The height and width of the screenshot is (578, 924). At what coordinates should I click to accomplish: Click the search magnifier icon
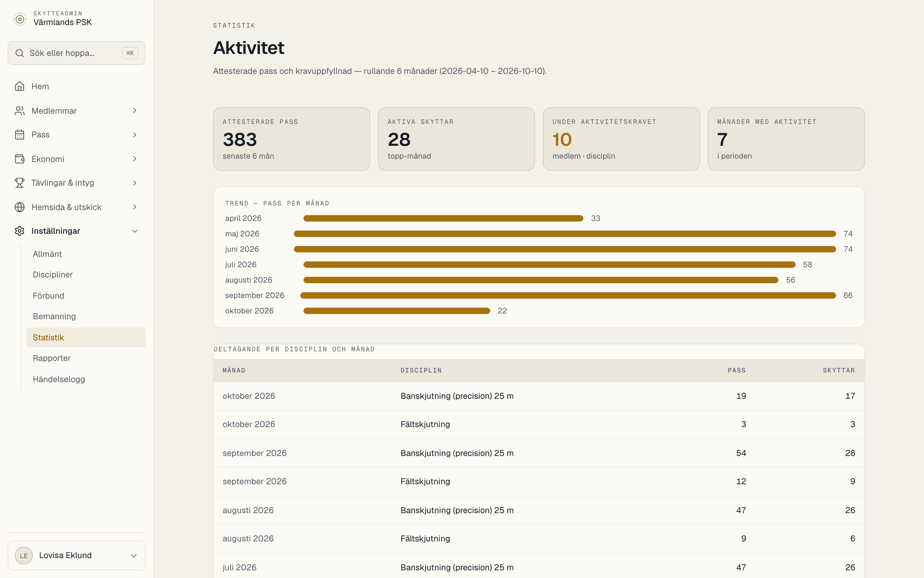point(20,53)
